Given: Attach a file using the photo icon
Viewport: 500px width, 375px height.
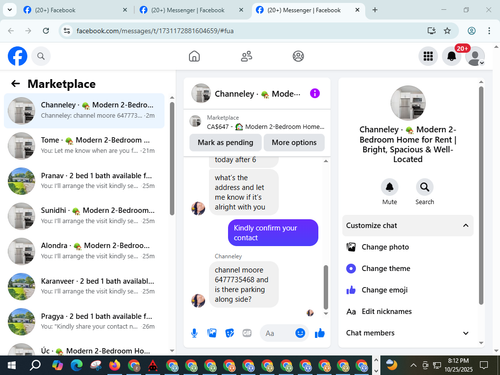Looking at the screenshot, I should (212, 333).
